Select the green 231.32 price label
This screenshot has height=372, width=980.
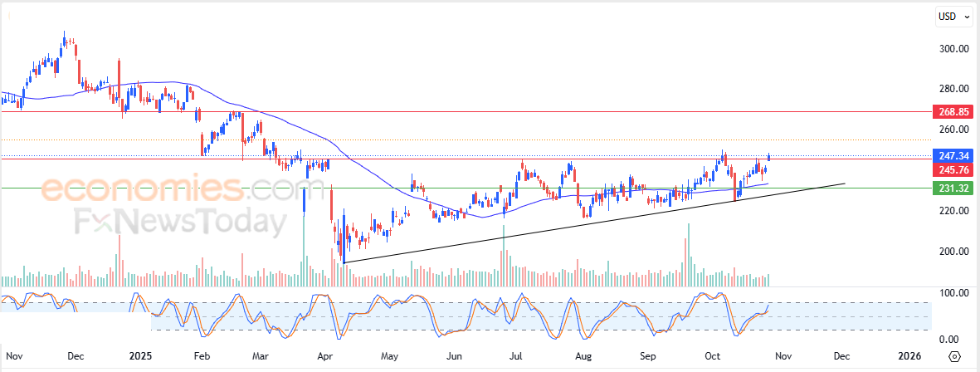tap(953, 188)
